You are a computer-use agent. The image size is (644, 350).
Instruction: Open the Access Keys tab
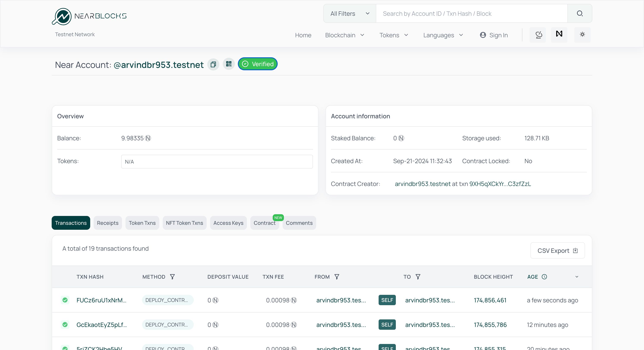point(228,223)
